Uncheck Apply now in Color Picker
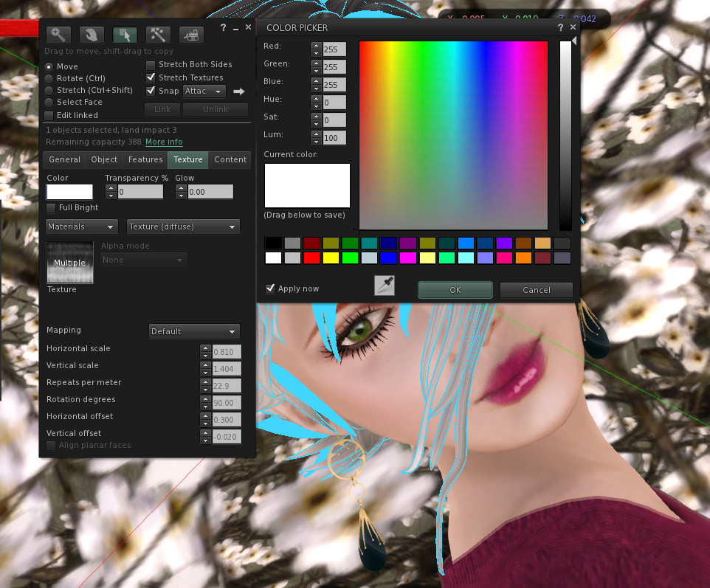Viewport: 710px width, 588px height. 270,288
